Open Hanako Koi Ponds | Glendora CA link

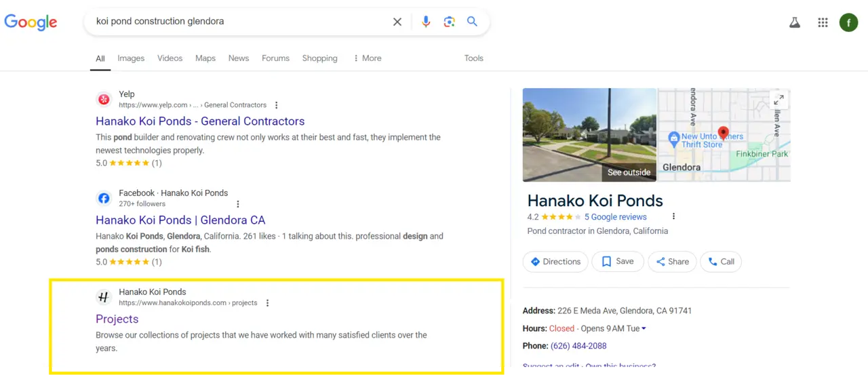click(180, 220)
